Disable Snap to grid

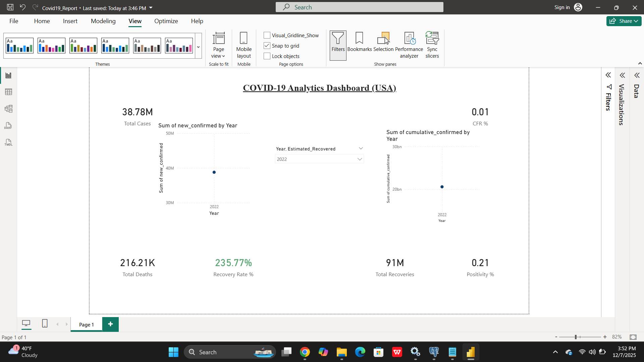point(267,45)
